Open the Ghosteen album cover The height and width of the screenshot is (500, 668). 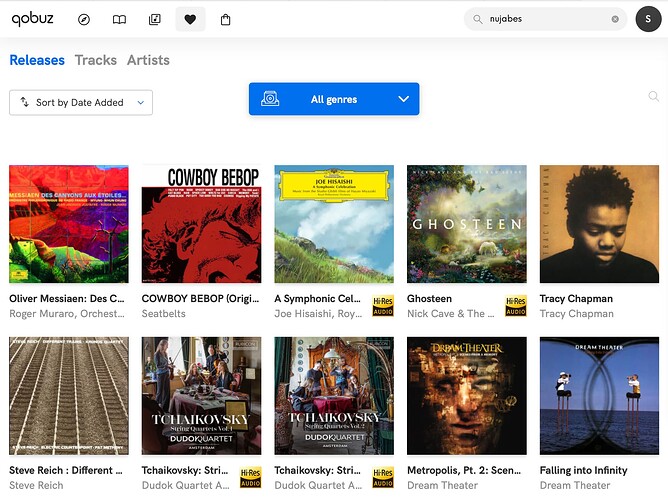click(467, 224)
